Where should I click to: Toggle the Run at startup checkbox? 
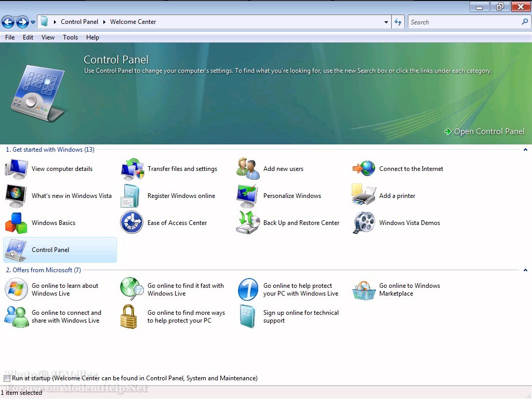tap(7, 378)
